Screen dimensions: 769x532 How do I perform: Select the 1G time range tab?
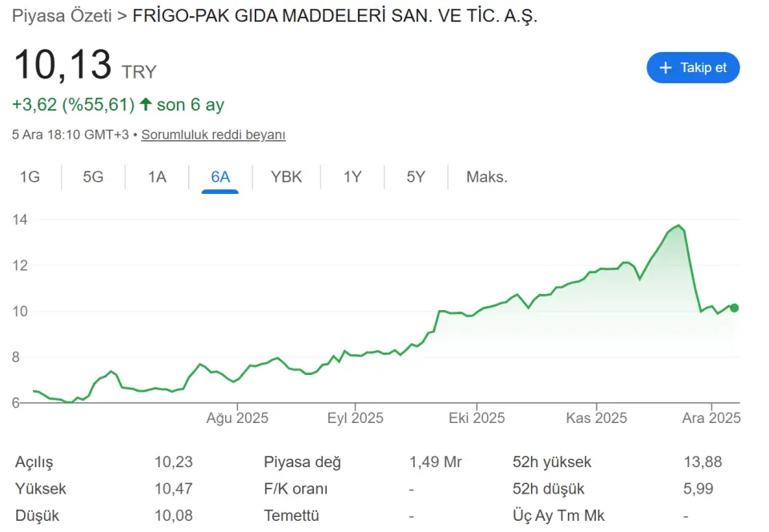click(x=30, y=177)
